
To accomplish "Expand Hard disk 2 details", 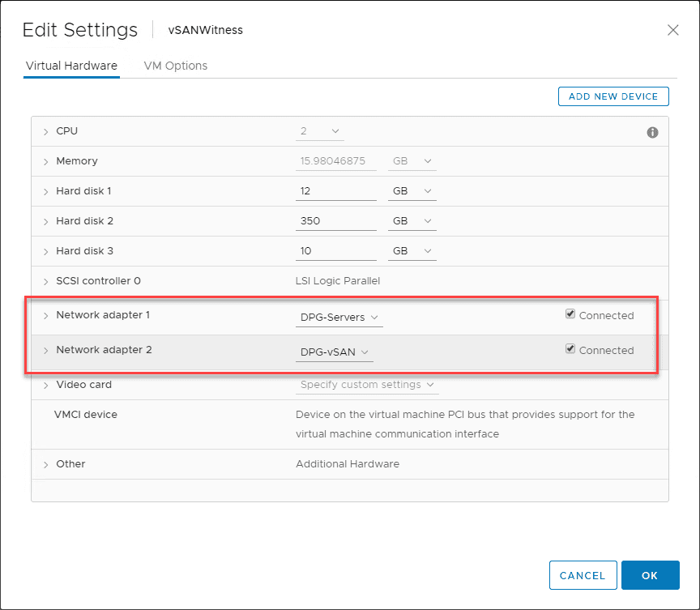I will tap(45, 221).
